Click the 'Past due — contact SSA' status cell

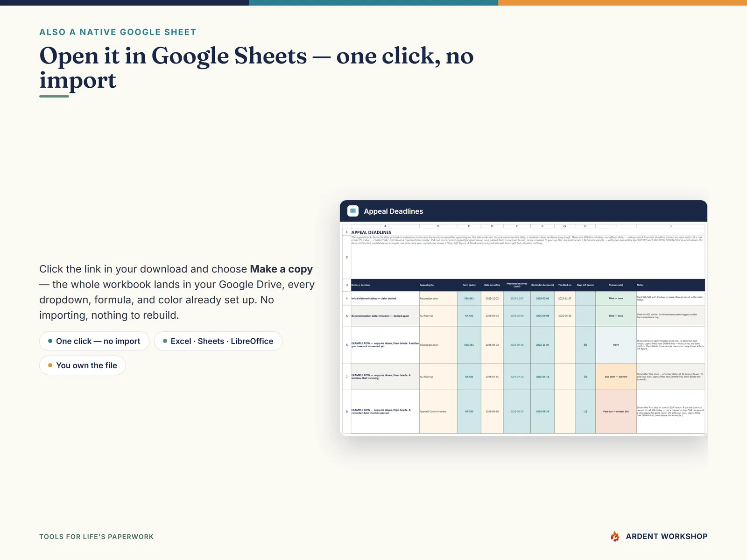616,412
